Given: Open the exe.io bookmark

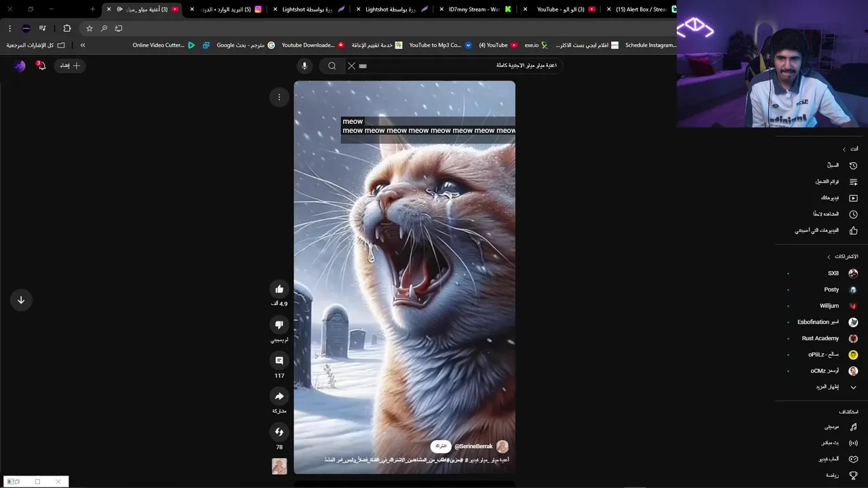Looking at the screenshot, I should point(536,45).
